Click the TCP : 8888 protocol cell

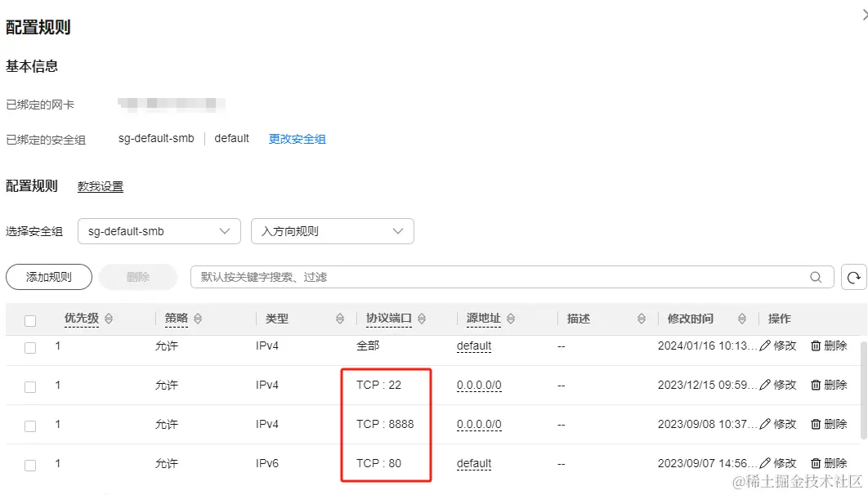[x=385, y=424]
